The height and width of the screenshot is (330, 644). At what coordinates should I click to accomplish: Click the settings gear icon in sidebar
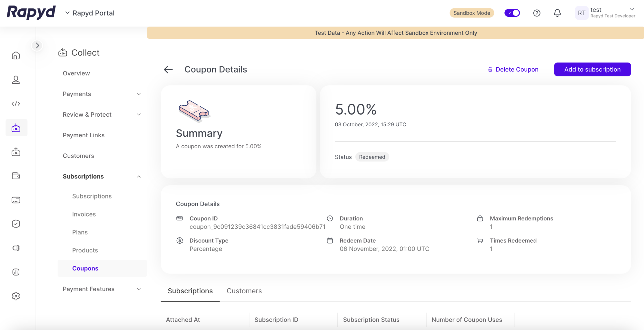[x=16, y=296]
